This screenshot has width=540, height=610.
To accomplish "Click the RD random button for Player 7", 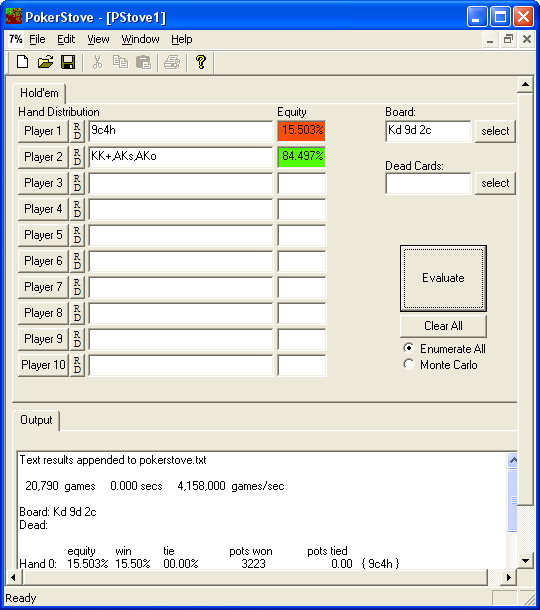I will click(x=77, y=287).
